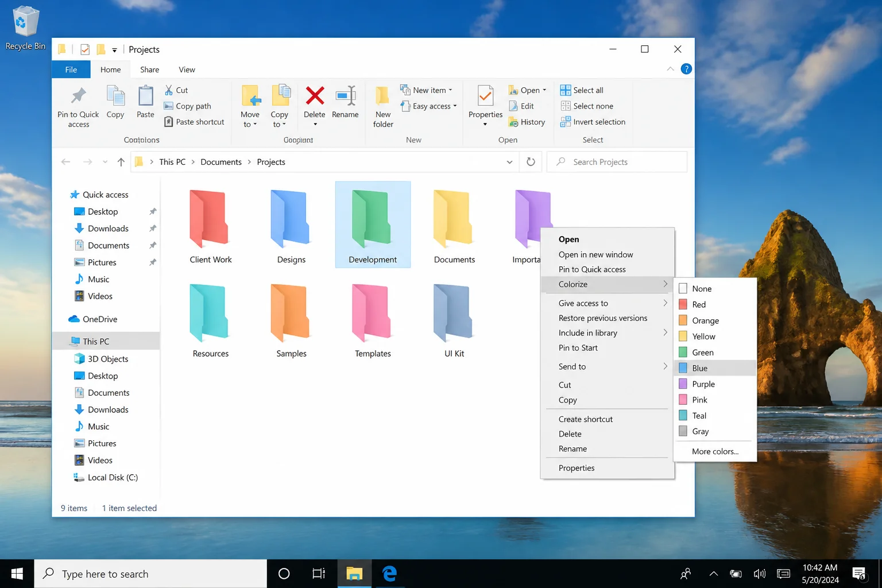The width and height of the screenshot is (882, 588).
Task: Open the File tab
Action: click(x=71, y=69)
